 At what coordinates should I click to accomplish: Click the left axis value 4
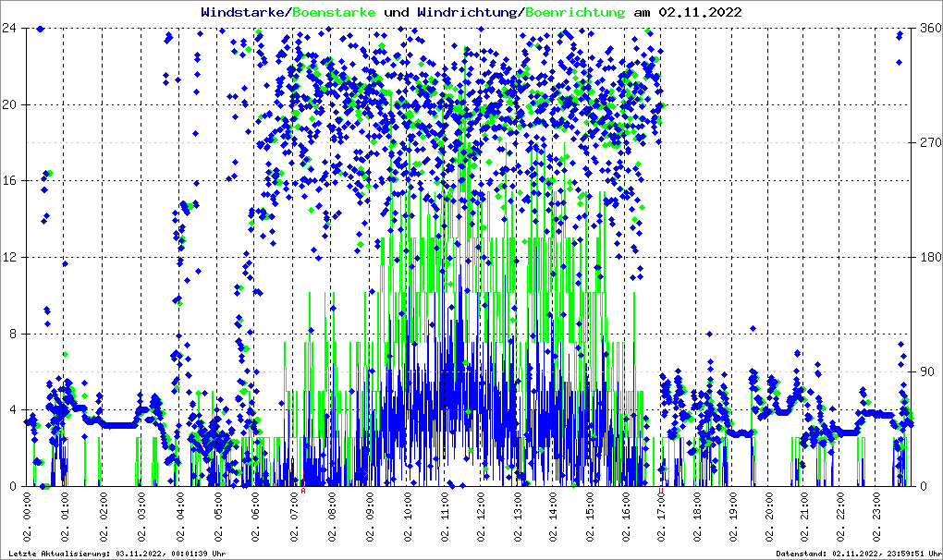[x=13, y=409]
